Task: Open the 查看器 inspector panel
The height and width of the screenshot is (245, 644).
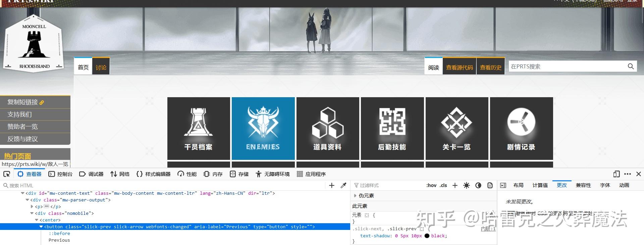Action: (x=30, y=174)
